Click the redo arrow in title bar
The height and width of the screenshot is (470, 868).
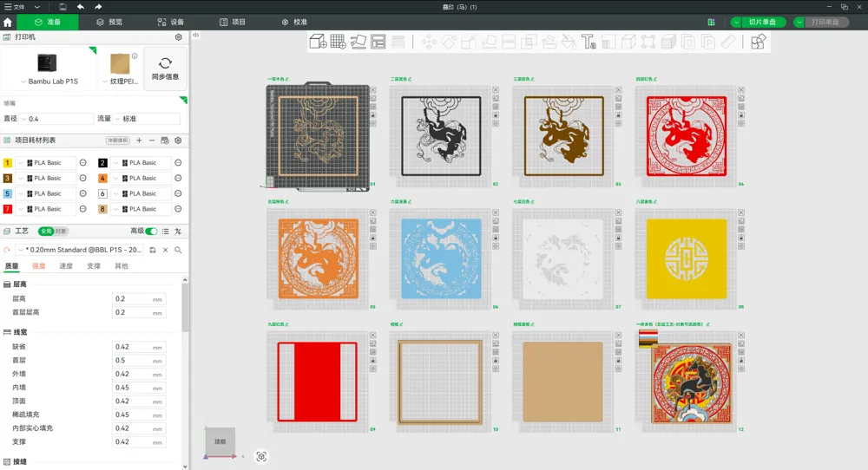(99, 7)
